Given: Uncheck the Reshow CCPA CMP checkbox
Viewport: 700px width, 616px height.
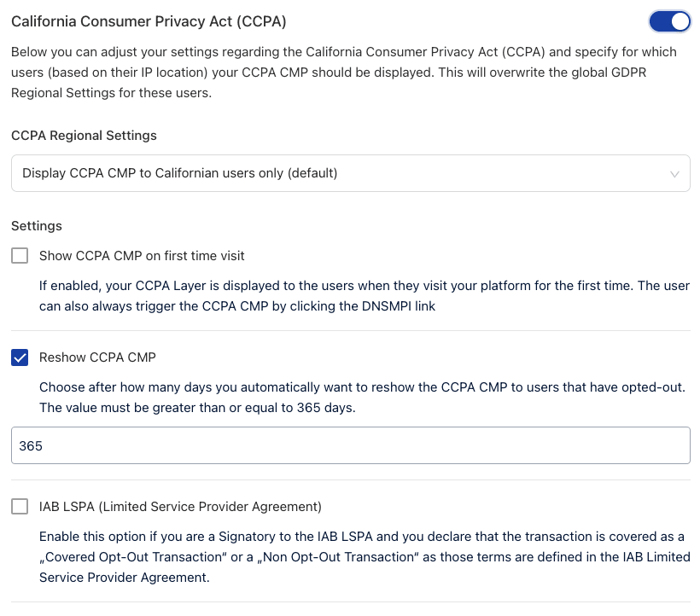Looking at the screenshot, I should (20, 357).
